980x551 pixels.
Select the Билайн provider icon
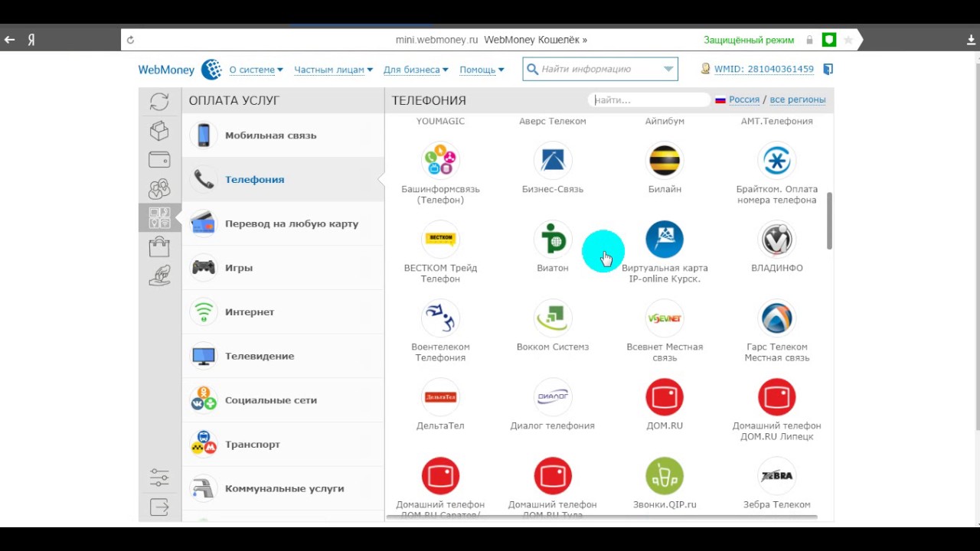point(665,161)
